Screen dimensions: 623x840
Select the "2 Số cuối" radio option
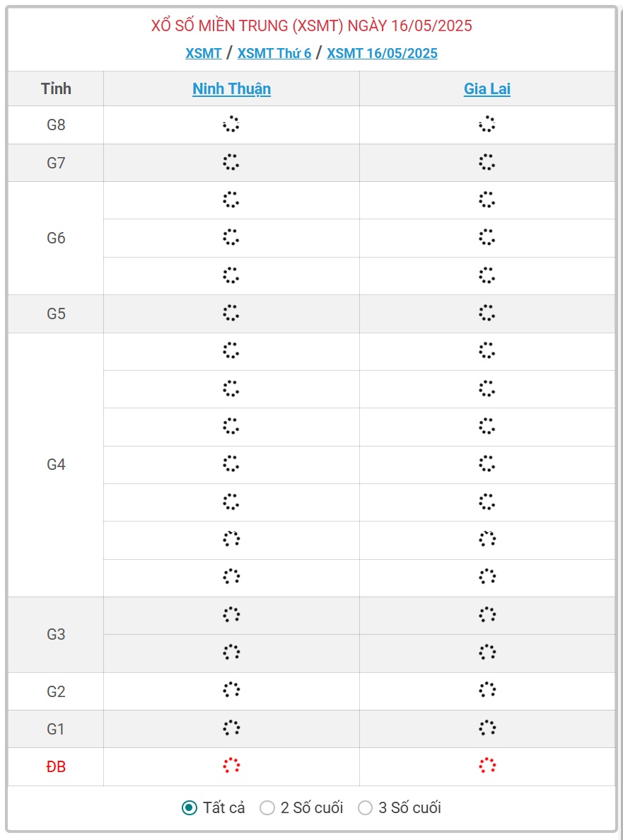click(x=267, y=807)
